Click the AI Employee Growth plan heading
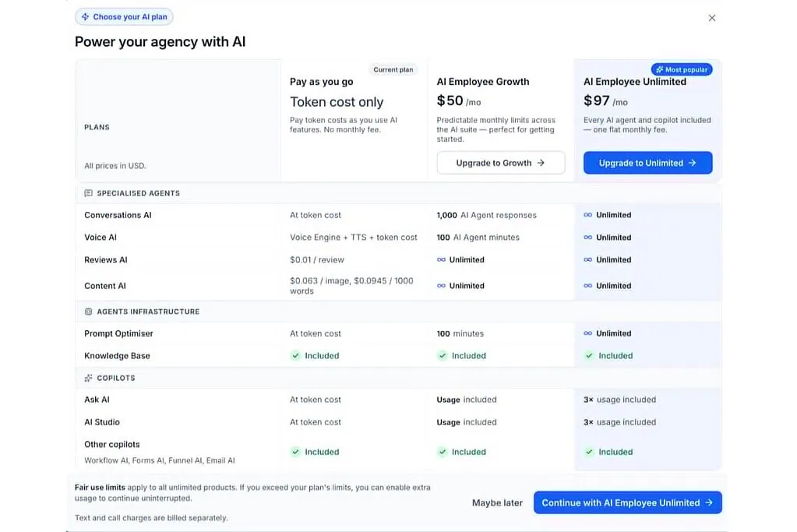This screenshot has height=532, width=797. click(483, 82)
